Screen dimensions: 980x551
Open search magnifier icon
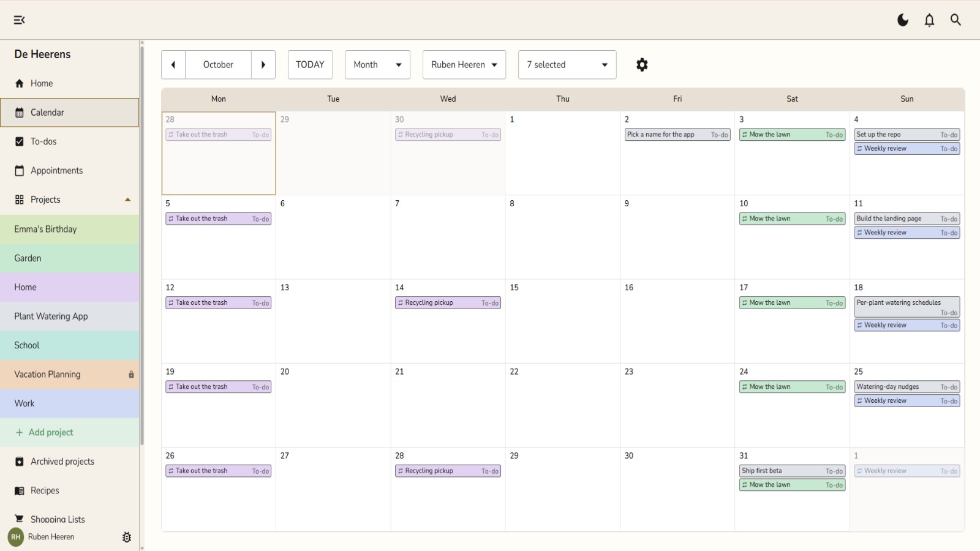pyautogui.click(x=956, y=20)
